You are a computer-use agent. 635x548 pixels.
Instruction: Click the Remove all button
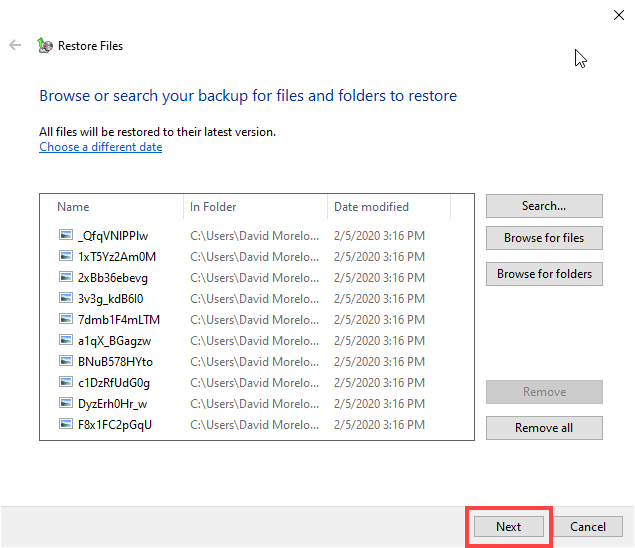click(x=544, y=428)
